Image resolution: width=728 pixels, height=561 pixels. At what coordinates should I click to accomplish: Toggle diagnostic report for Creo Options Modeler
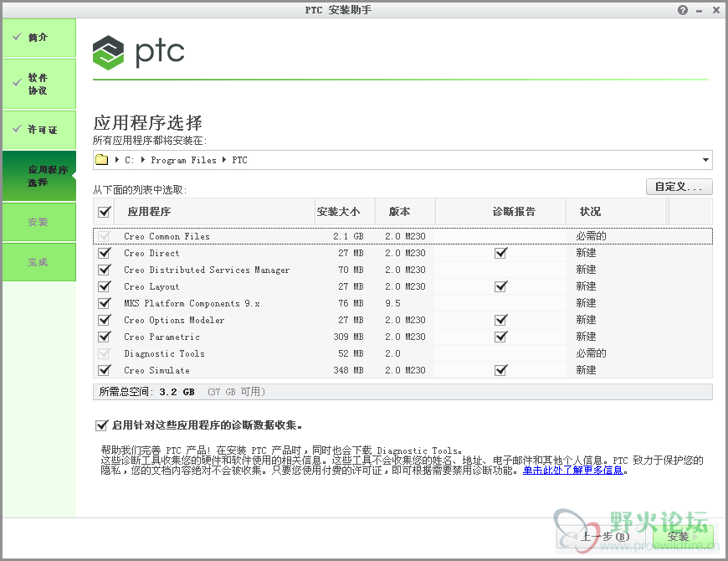[500, 320]
